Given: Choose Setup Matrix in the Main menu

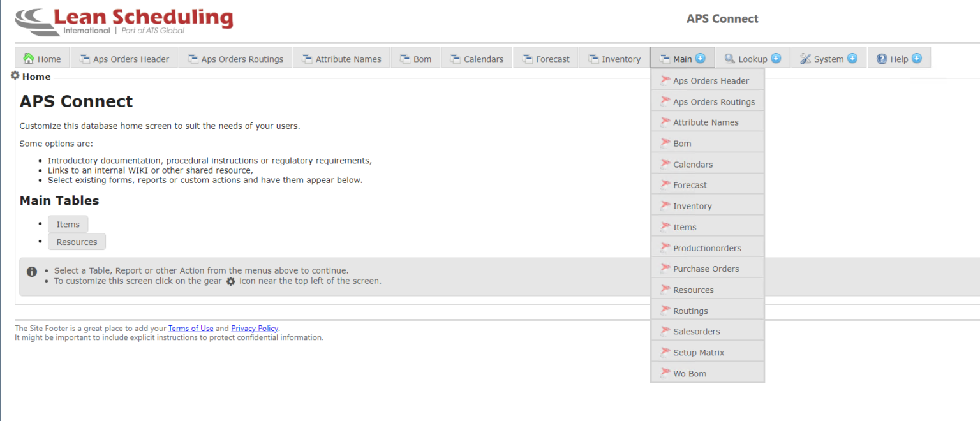Looking at the screenshot, I should point(699,353).
